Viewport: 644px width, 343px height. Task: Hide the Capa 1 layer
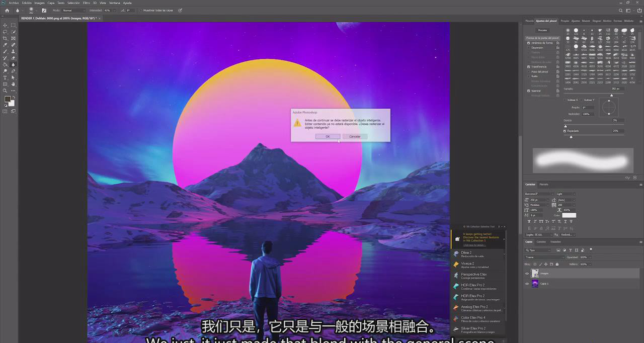[x=527, y=284]
